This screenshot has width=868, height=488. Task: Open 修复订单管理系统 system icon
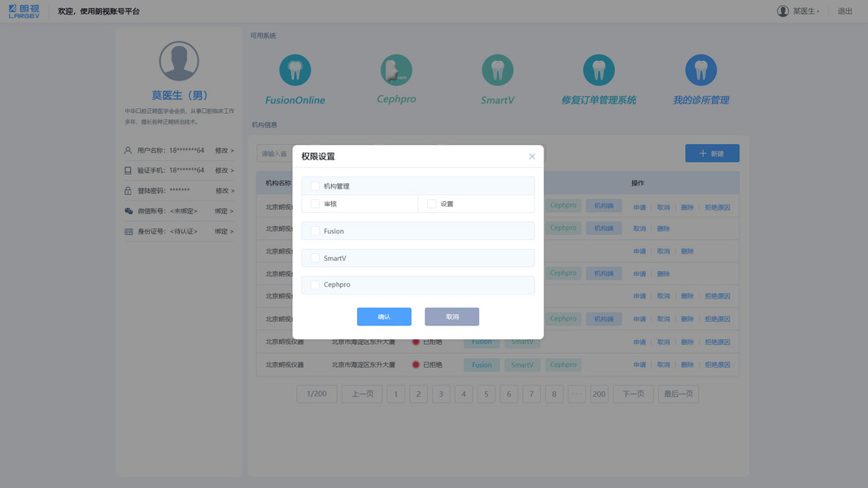click(599, 70)
